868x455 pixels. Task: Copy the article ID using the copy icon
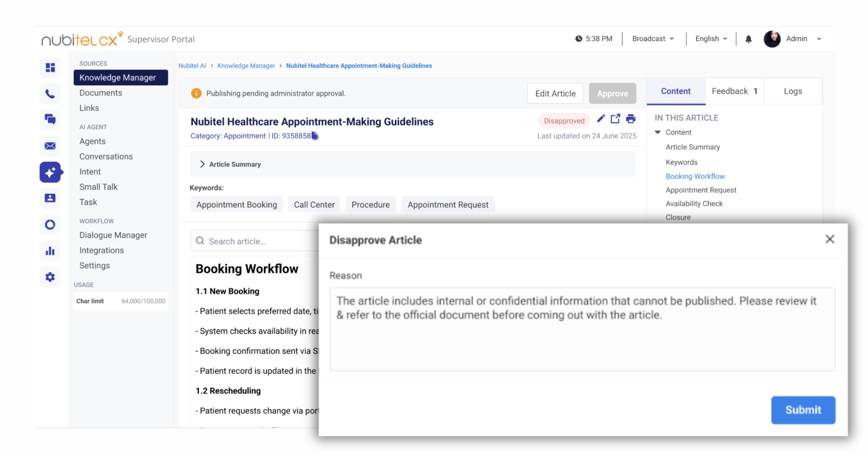click(x=314, y=136)
